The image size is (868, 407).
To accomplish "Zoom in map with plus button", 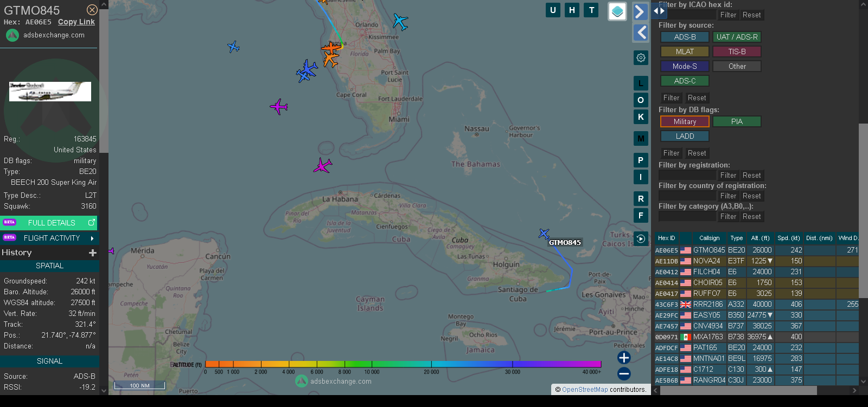I will pyautogui.click(x=624, y=358).
